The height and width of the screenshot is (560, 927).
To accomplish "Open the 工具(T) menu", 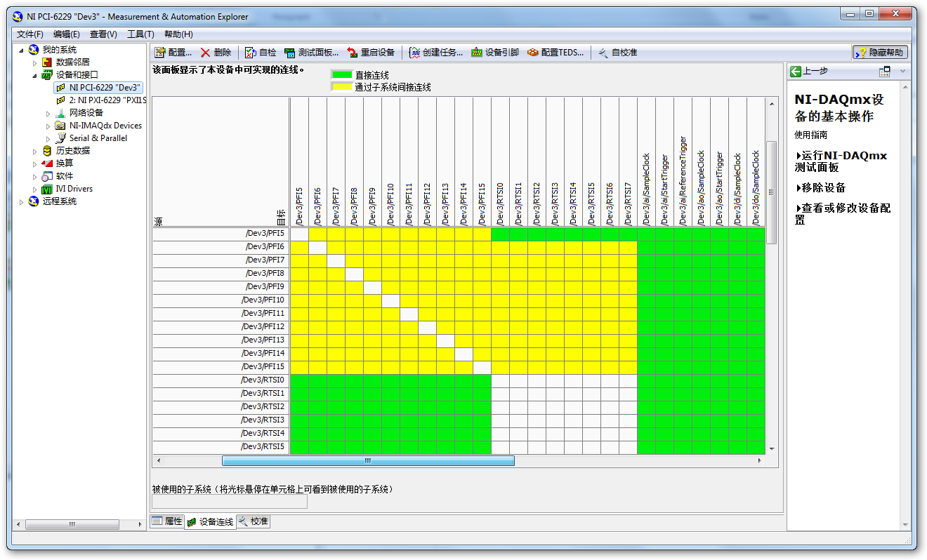I will 140,34.
